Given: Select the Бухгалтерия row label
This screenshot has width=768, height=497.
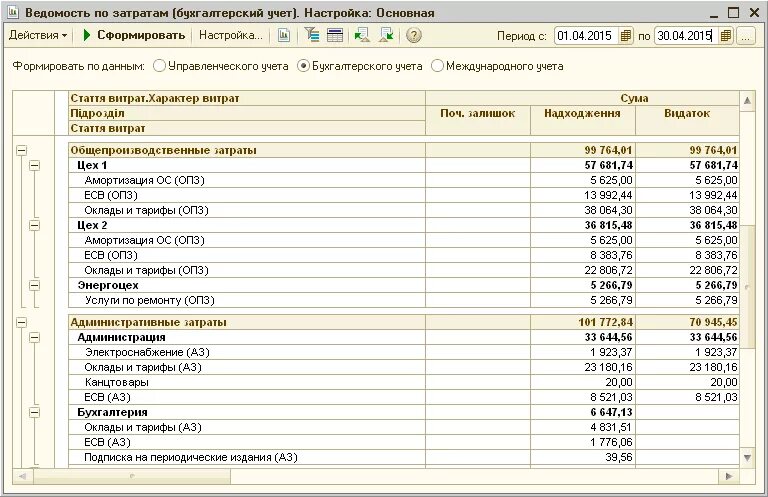Looking at the screenshot, I should point(112,412).
